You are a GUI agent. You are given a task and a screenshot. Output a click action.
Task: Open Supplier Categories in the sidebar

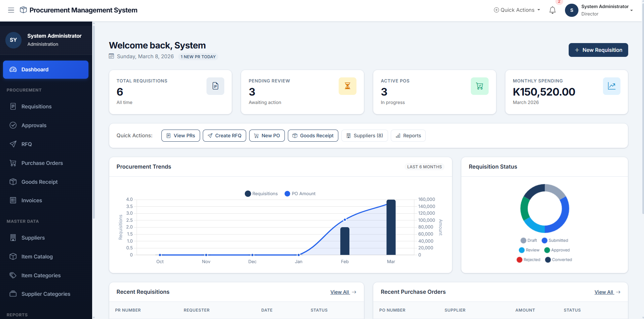45,294
